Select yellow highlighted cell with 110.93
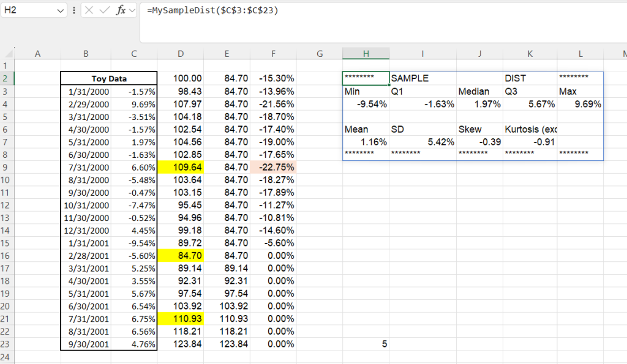 click(181, 319)
